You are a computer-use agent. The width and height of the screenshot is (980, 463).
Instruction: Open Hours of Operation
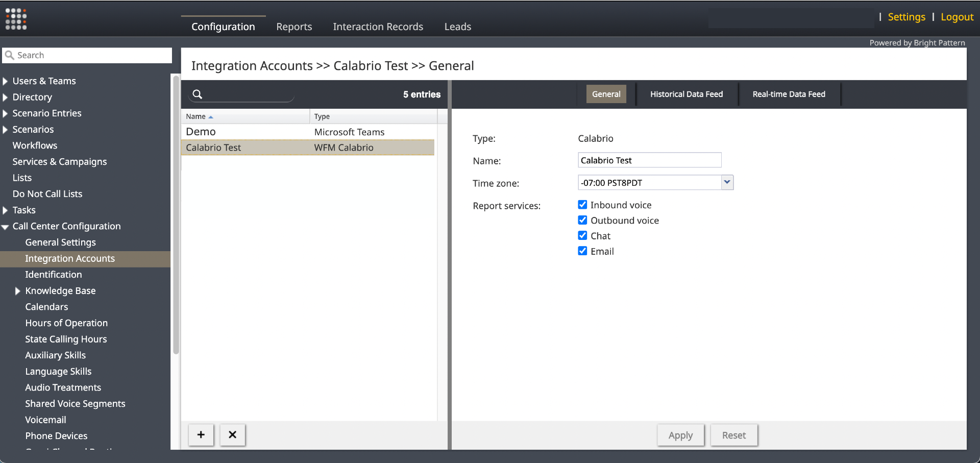66,323
